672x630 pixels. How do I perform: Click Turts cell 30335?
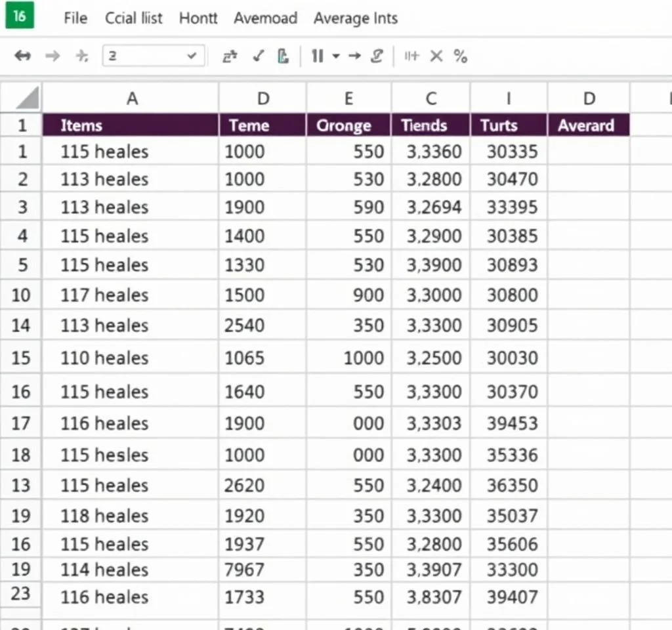click(509, 152)
